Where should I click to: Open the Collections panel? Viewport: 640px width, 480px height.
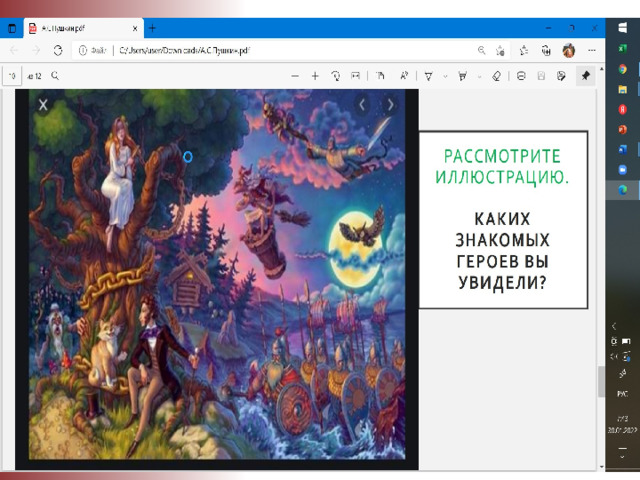coord(546,51)
